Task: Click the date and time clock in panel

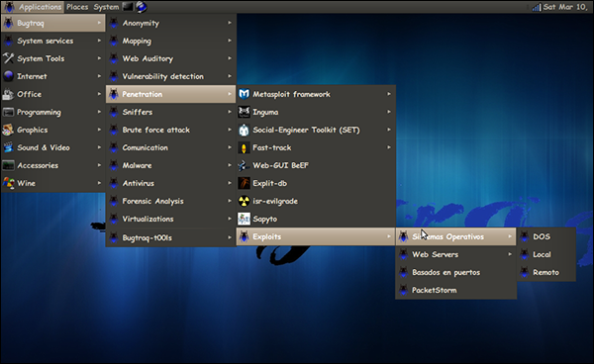Action: point(565,7)
